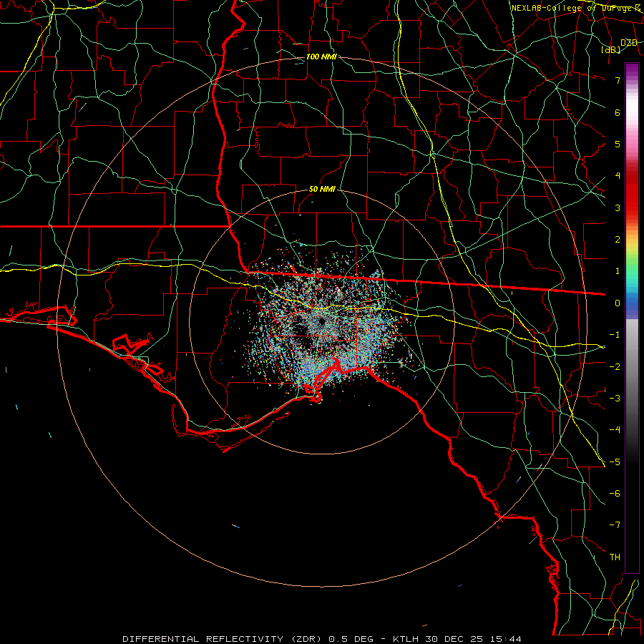Select the 100 NMI range ring label
The image size is (644, 644).
pos(321,57)
